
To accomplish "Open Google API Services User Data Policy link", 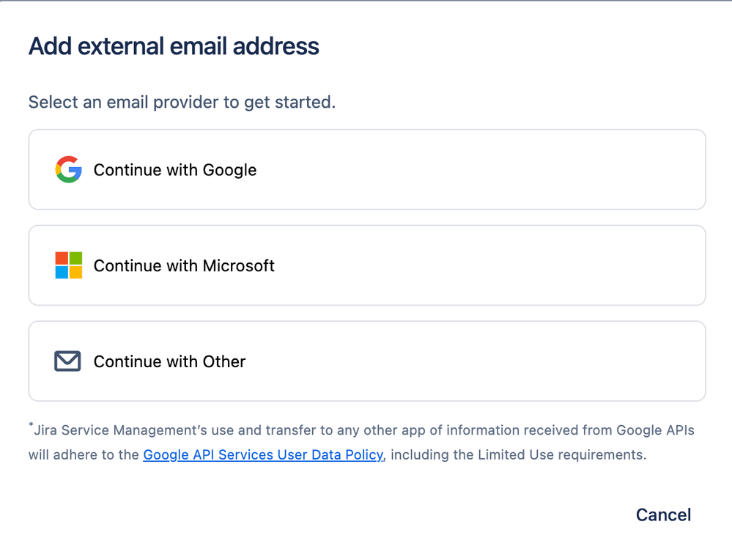I will coord(262,454).
